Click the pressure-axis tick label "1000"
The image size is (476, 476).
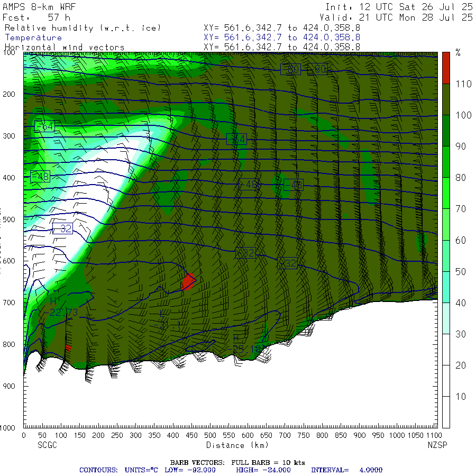7,428
